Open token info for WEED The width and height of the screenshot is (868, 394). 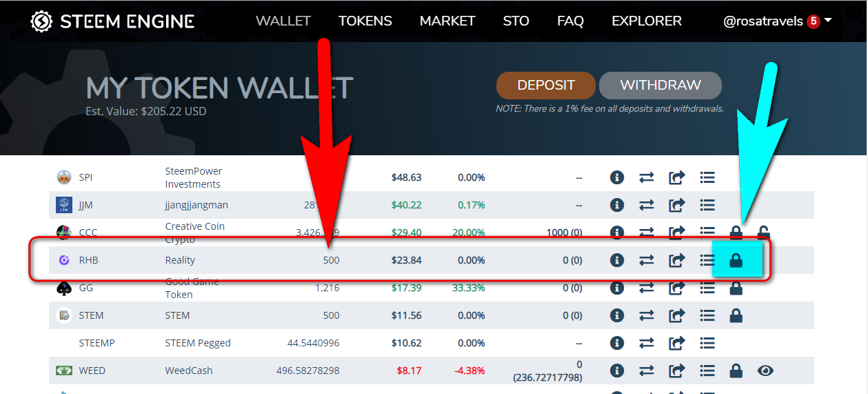[x=617, y=371]
